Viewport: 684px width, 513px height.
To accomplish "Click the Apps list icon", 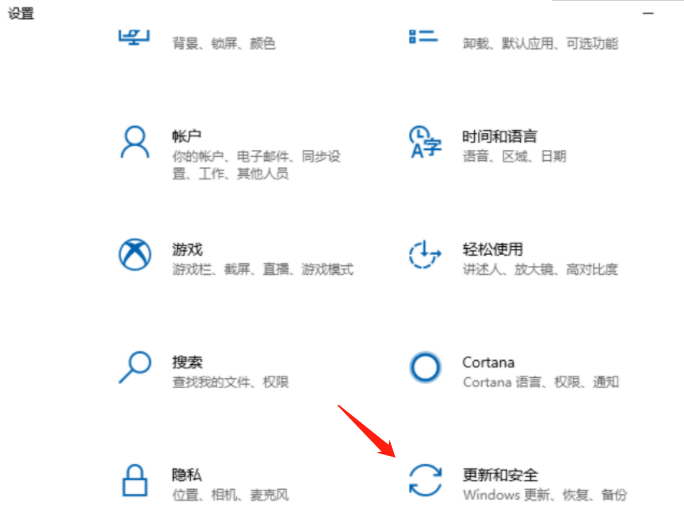I will [423, 37].
